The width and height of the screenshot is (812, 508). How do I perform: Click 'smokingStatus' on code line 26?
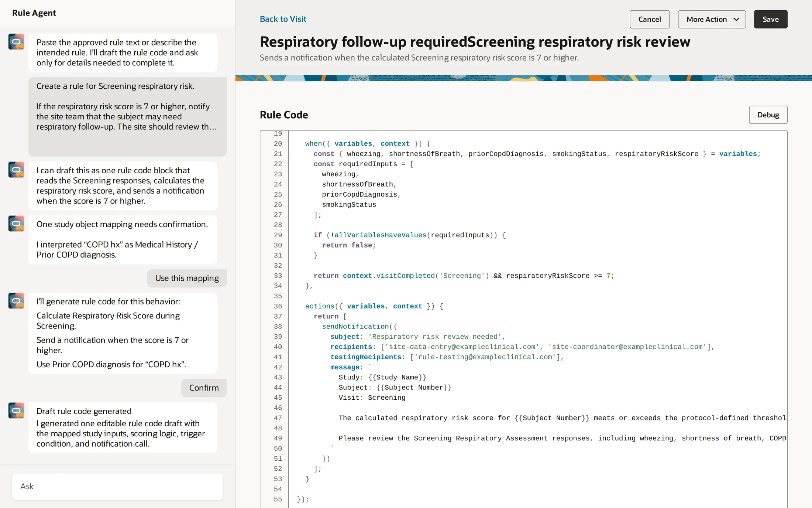(x=349, y=205)
